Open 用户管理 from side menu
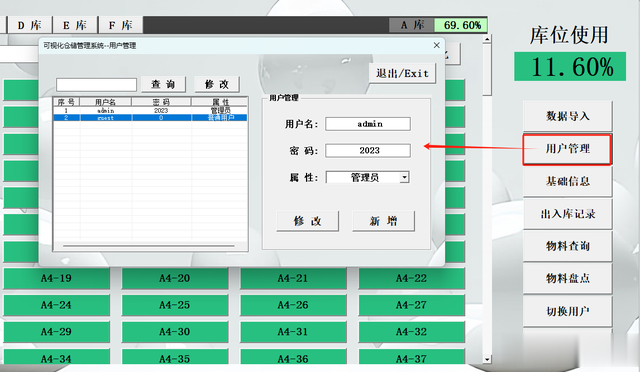 click(x=567, y=149)
